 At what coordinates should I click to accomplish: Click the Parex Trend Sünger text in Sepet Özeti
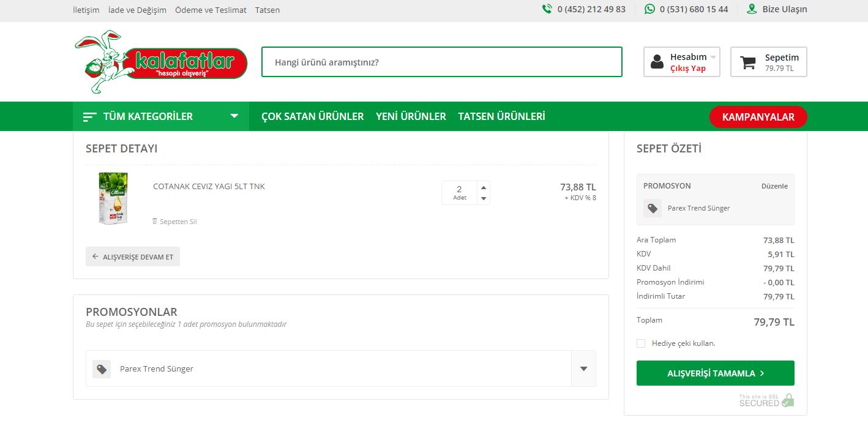(699, 208)
